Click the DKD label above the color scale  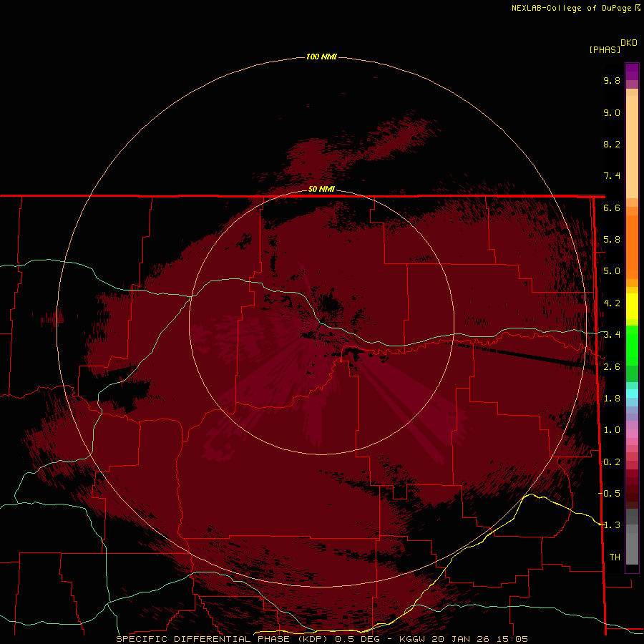(629, 43)
